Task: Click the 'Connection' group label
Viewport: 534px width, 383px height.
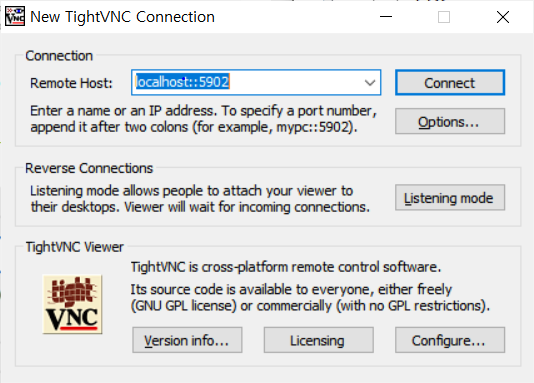Action: (x=59, y=55)
